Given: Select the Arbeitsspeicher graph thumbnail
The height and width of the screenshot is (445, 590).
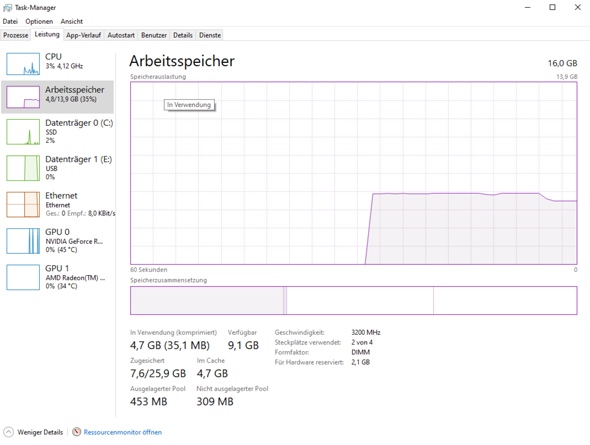Looking at the screenshot, I should [x=23, y=97].
